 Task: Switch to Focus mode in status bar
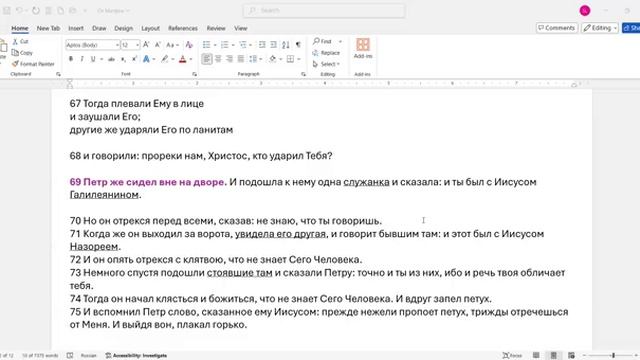tap(513, 356)
